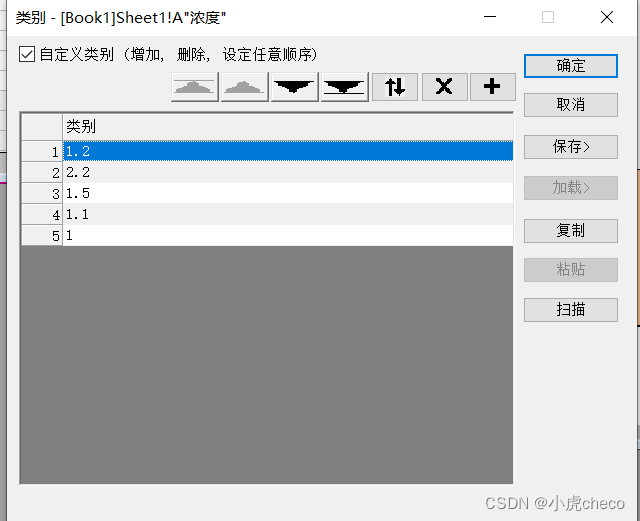Click the Move to Top icon
Screen dimensions: 640x521
click(195, 87)
